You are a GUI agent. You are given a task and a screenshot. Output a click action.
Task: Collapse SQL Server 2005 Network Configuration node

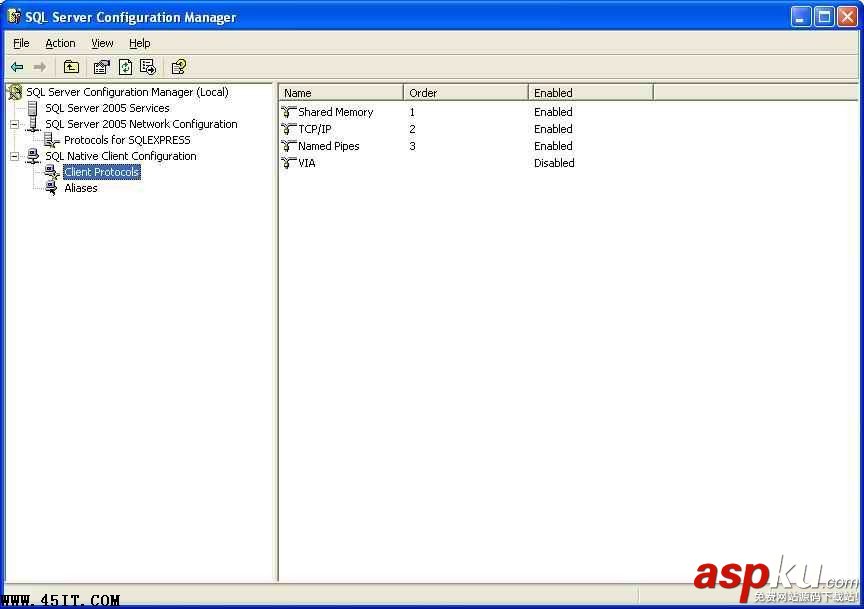point(14,125)
